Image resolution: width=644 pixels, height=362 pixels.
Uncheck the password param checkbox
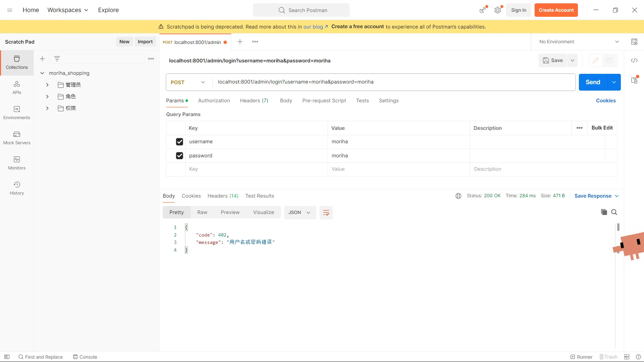pos(180,156)
